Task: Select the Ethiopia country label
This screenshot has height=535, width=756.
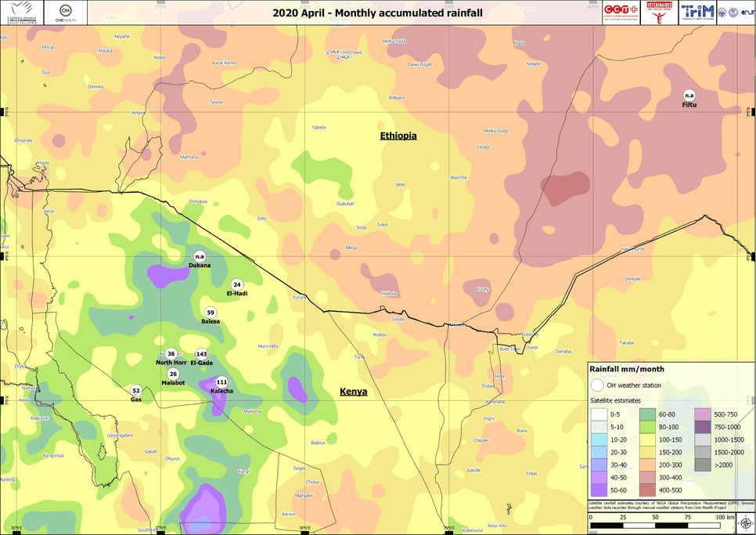Action: 397,135
